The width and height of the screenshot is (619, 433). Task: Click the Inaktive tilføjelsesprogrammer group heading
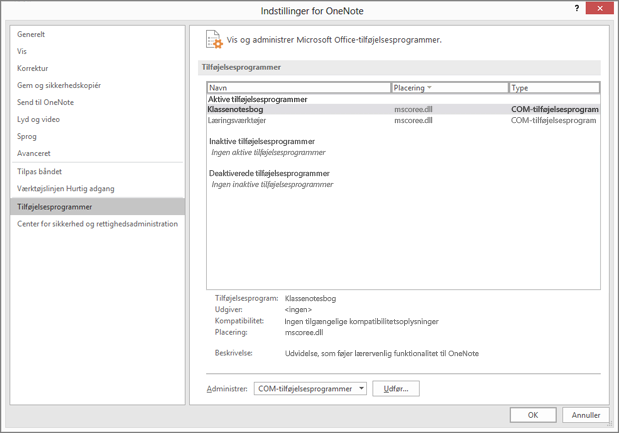tap(262, 141)
